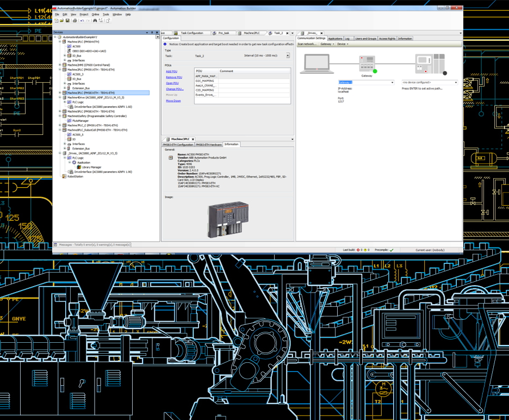The width and height of the screenshot is (509, 420).
Task: Click the Scan network... button
Action: [x=307, y=44]
